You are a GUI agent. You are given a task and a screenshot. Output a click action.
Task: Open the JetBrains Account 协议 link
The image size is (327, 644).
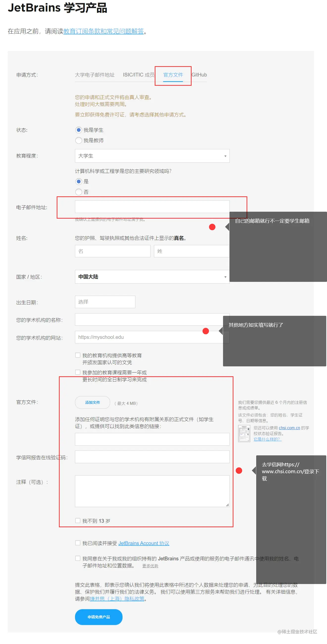[x=144, y=543]
